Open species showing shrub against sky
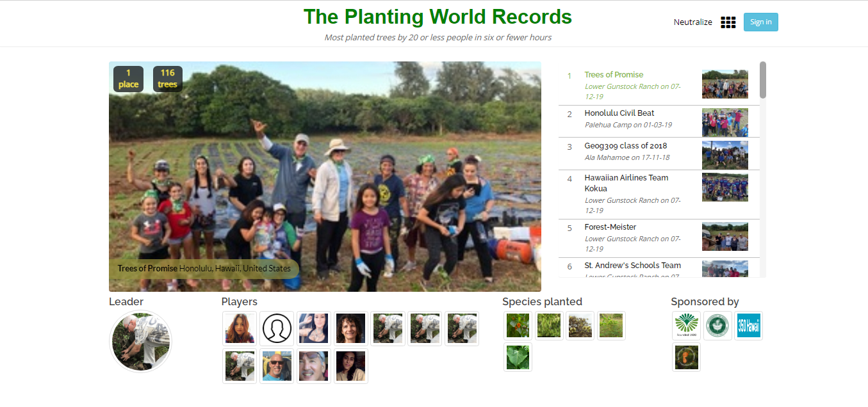The image size is (868, 407). point(580,325)
